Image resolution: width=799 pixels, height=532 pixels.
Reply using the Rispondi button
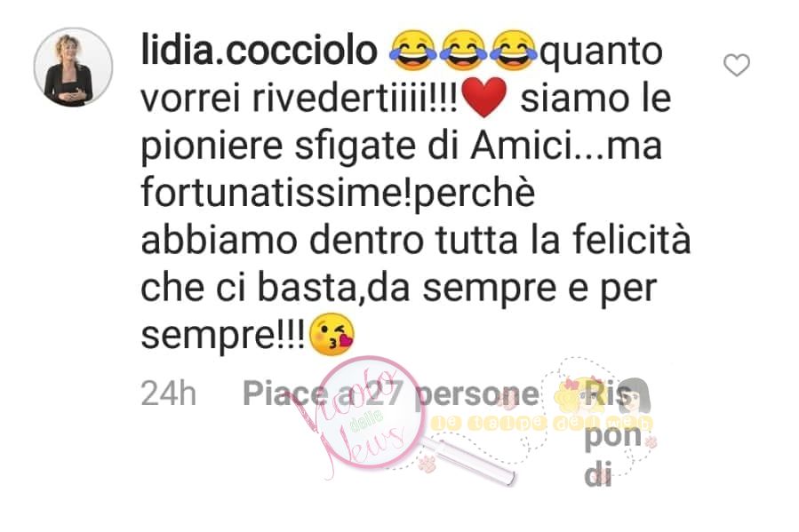click(x=613, y=434)
